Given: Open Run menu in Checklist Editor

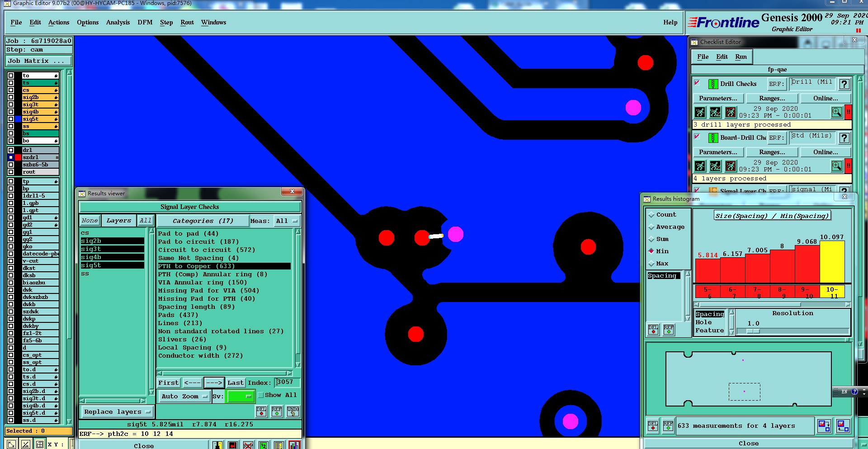Looking at the screenshot, I should click(741, 57).
